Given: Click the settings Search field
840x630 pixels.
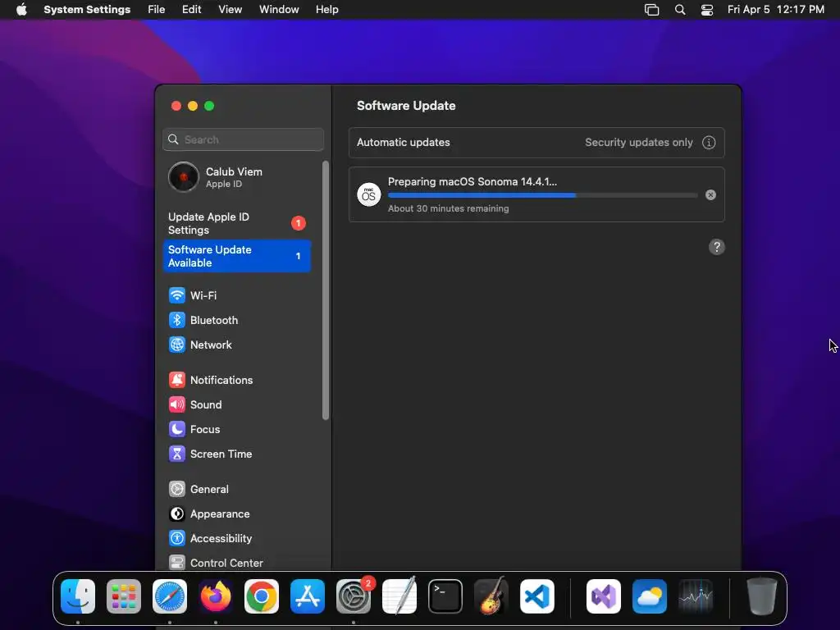Looking at the screenshot, I should (243, 139).
